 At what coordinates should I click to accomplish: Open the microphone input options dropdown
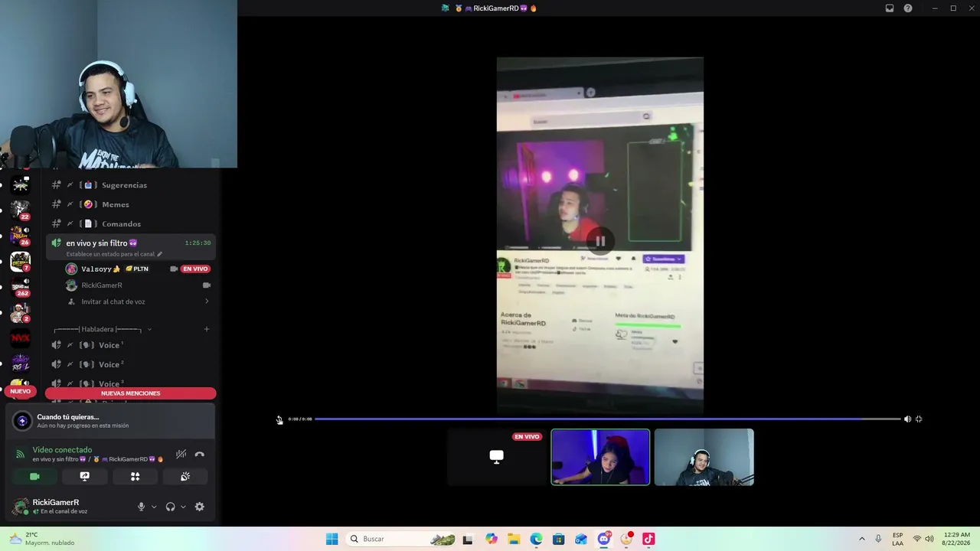(x=154, y=507)
